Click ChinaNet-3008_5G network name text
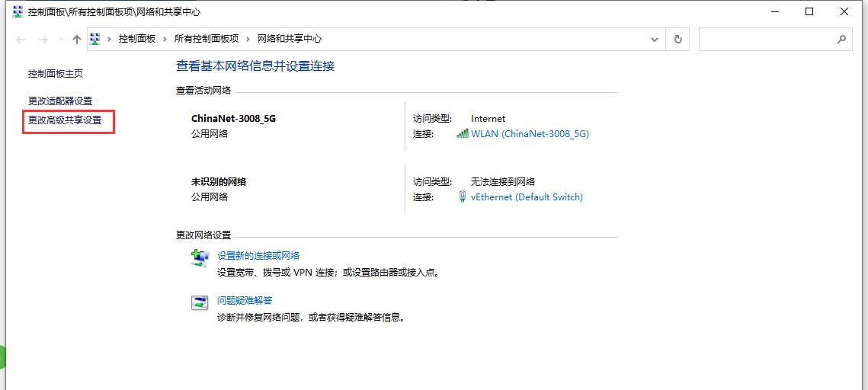The height and width of the screenshot is (390, 868). coord(233,118)
